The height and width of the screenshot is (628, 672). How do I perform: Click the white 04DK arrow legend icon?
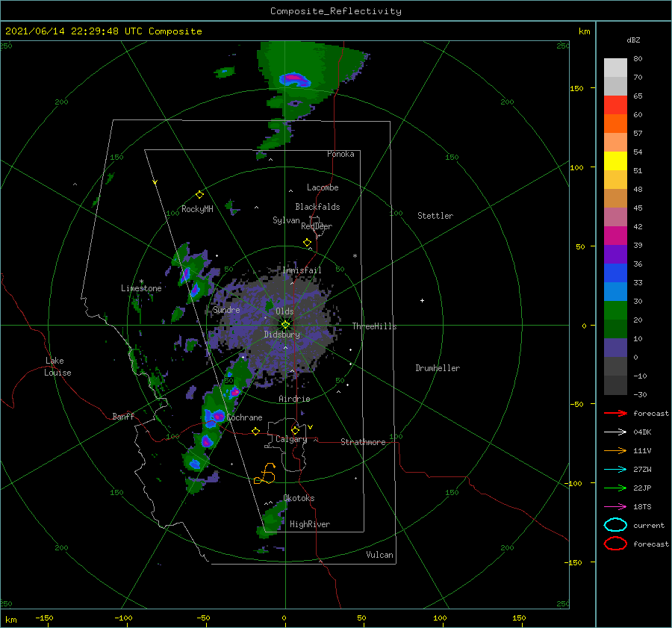(615, 432)
